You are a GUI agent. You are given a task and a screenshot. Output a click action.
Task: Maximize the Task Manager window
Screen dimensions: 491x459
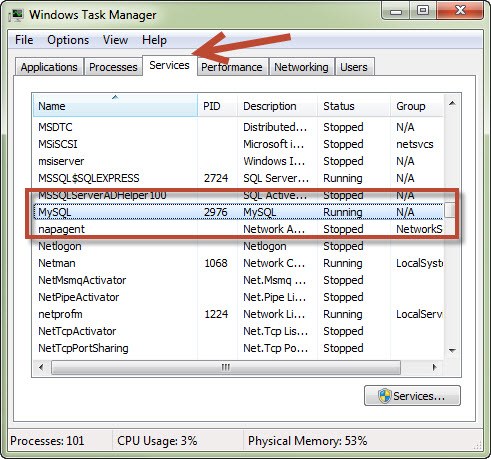[423, 11]
